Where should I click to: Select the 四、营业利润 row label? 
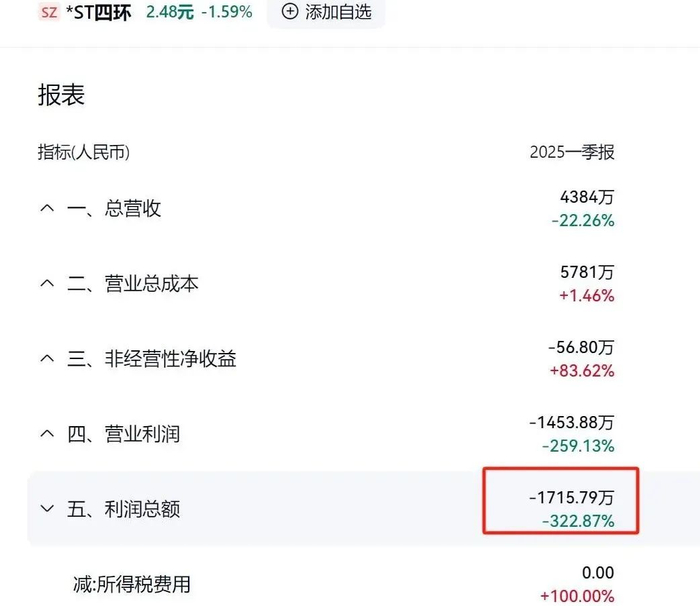124,434
